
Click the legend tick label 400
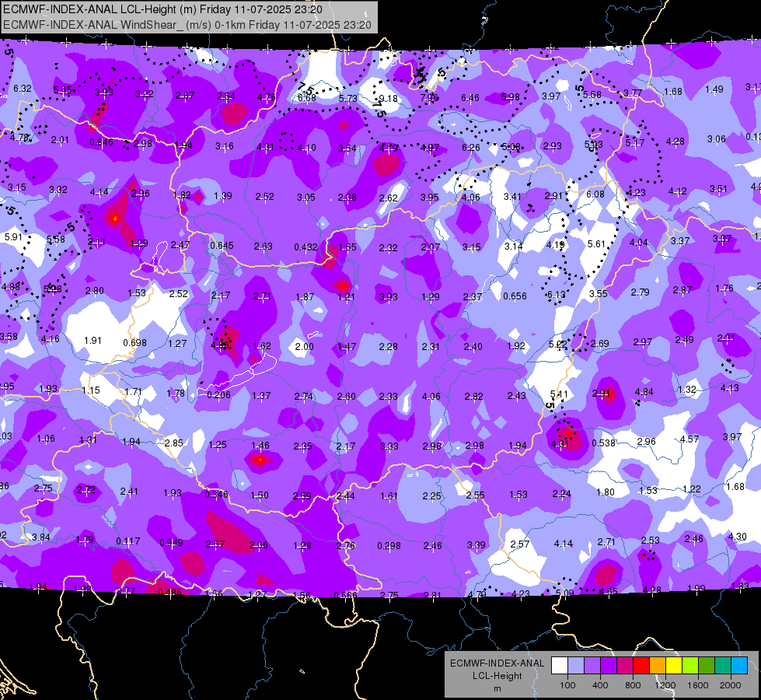600,685
